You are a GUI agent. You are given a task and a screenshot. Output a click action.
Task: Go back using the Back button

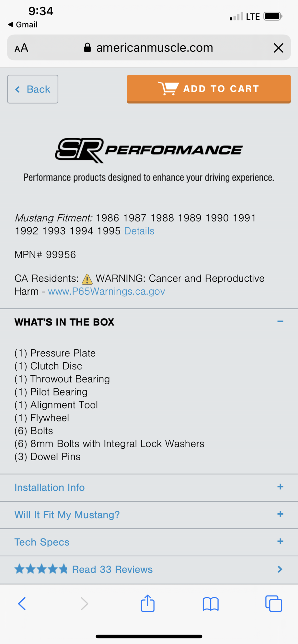[33, 89]
